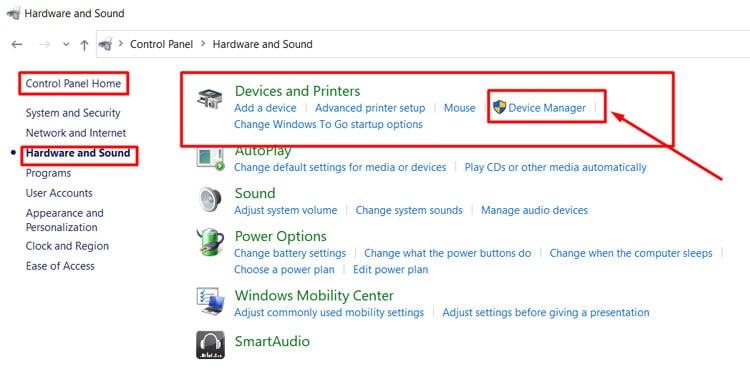750x375 pixels.
Task: Select Hardware and Sound in the breadcrumb
Action: pos(262,44)
